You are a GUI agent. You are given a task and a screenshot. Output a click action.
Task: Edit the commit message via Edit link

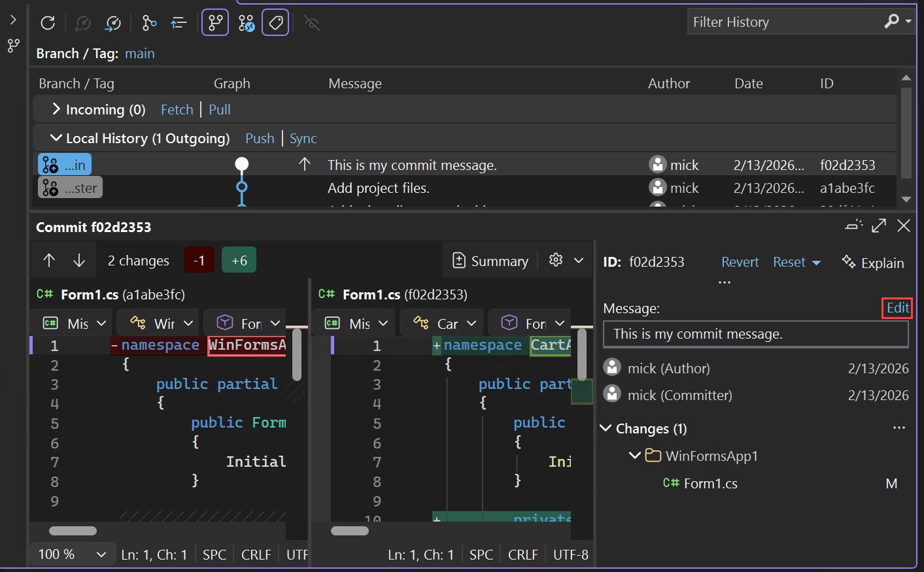pyautogui.click(x=897, y=308)
